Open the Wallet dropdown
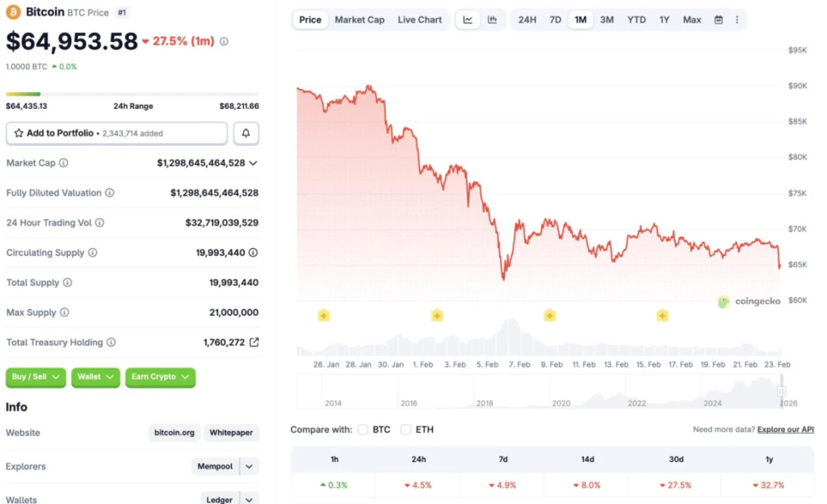The image size is (827, 504). click(95, 377)
